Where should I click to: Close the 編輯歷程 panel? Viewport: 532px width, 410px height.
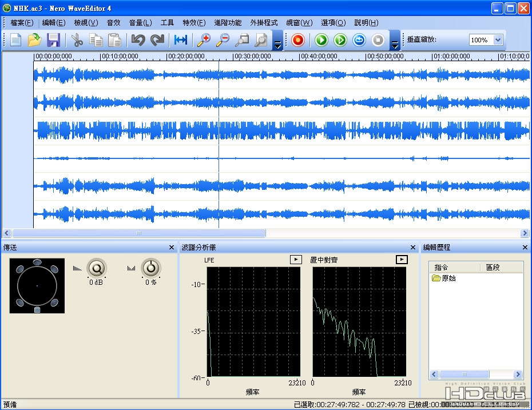525,248
